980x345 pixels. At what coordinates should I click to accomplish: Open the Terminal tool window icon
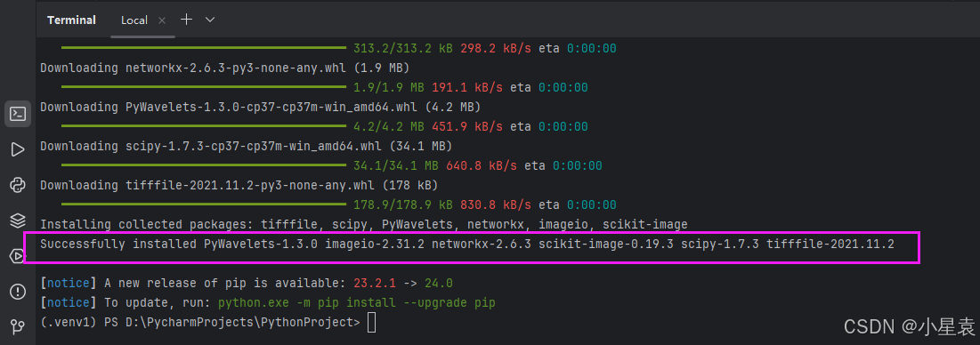(18, 114)
